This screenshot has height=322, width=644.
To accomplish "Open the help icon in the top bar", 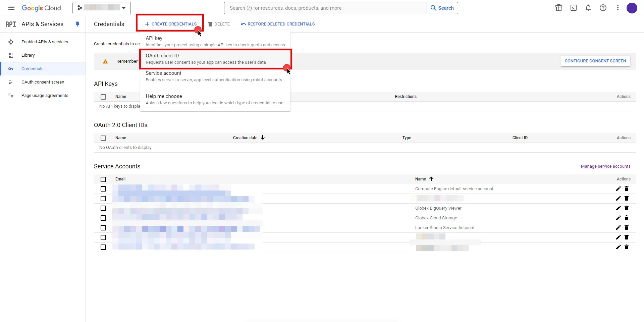I will (603, 8).
